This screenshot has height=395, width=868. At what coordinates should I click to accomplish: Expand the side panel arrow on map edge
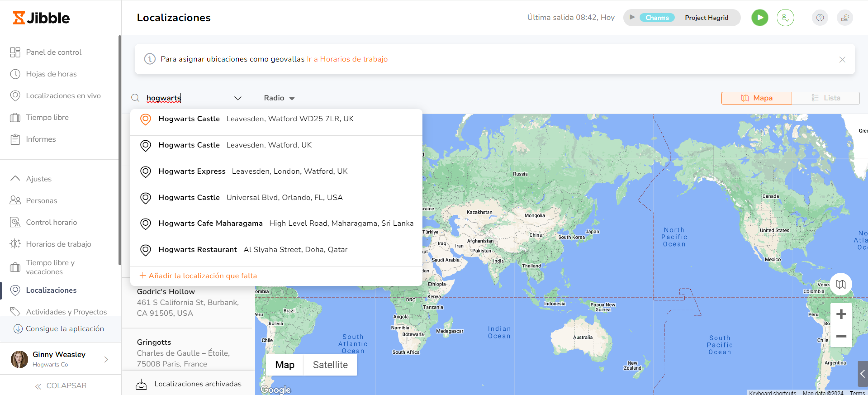[863, 374]
